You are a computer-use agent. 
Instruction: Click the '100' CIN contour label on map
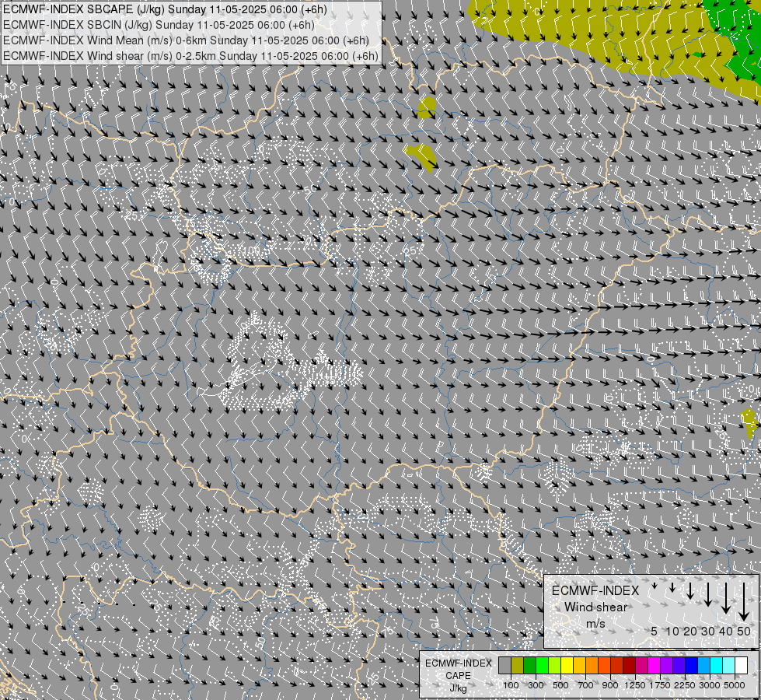[x=251, y=250]
